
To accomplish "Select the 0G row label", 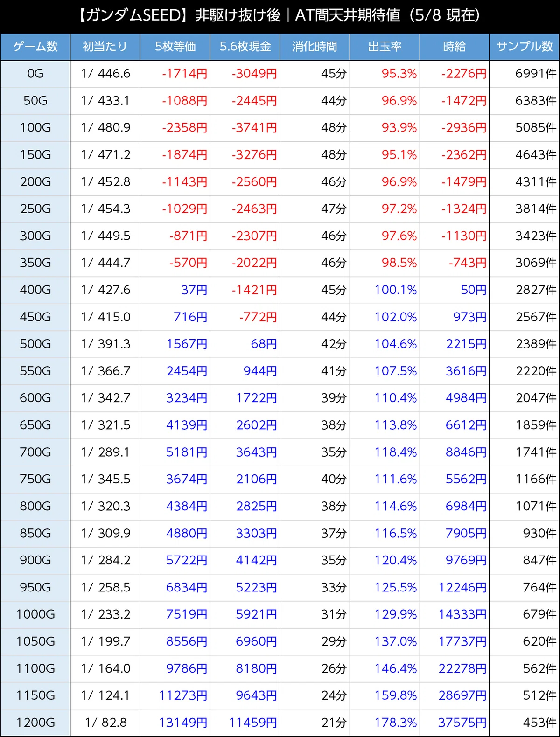I will point(35,74).
